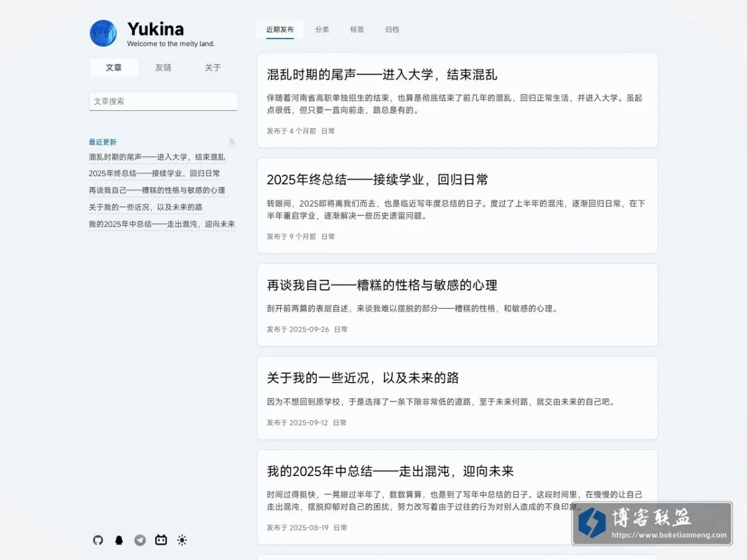
Task: Click excerpt beginning 伴随着河南省高职单独招生的结束
Action: click(x=454, y=104)
